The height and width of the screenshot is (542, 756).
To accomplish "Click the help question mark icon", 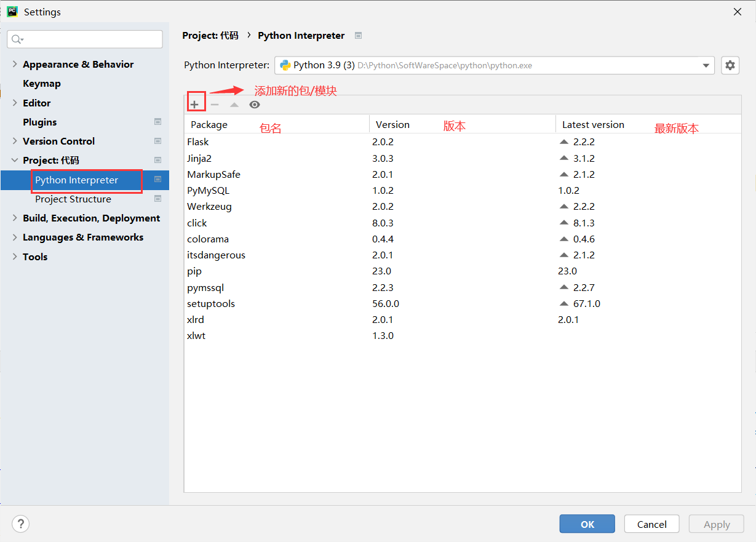I will 20,524.
